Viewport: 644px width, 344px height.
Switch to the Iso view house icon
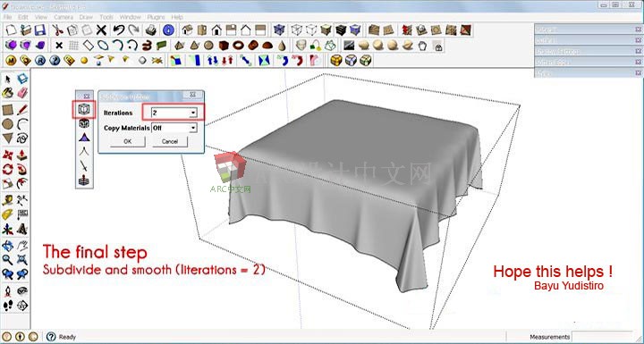(x=187, y=30)
